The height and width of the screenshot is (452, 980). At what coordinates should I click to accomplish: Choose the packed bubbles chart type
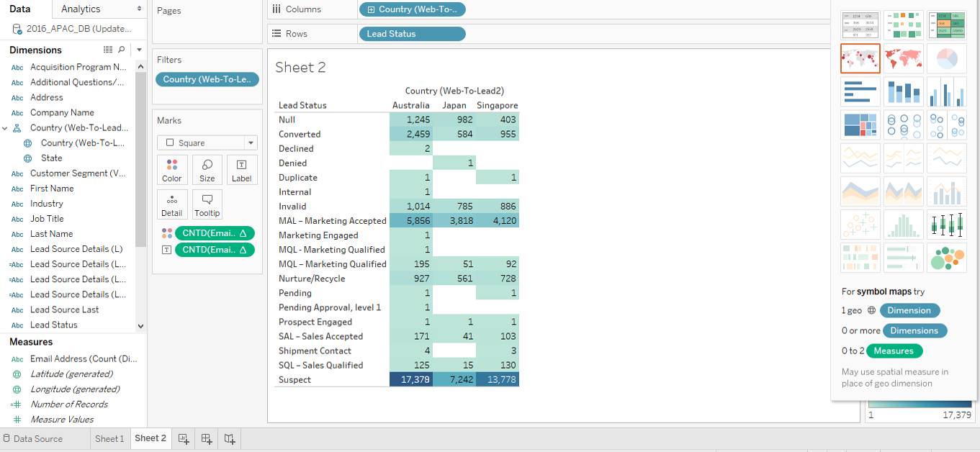pyautogui.click(x=946, y=258)
